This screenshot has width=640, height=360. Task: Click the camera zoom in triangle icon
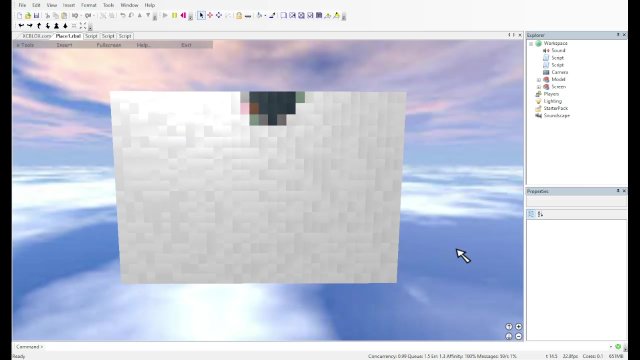[56, 26]
